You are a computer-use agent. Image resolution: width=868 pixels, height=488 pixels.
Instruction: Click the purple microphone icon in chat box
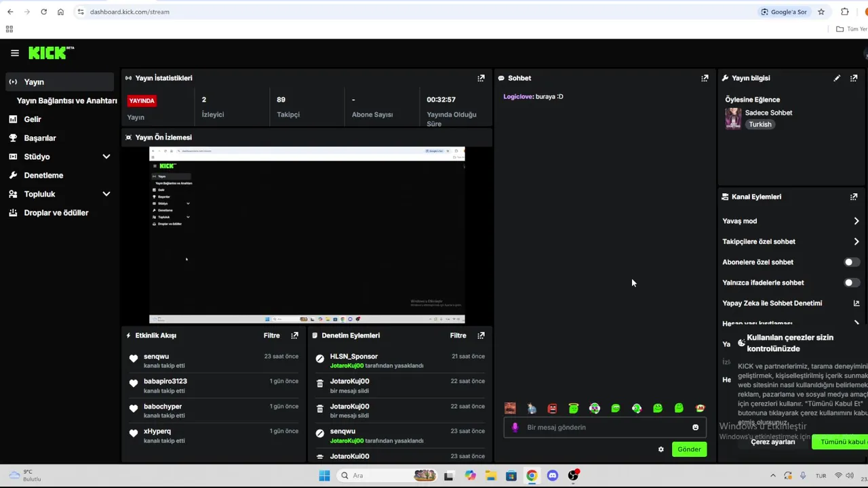tap(515, 427)
